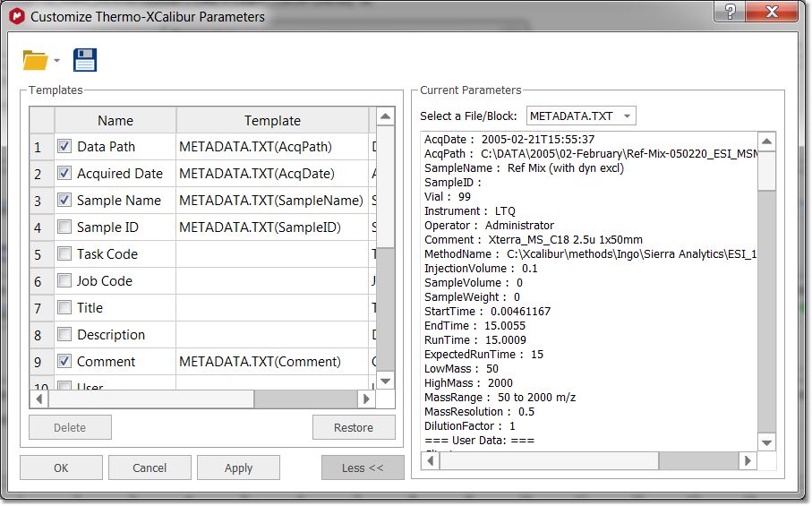Collapse the panel with Less <<
The image size is (812, 506).
tap(363, 467)
